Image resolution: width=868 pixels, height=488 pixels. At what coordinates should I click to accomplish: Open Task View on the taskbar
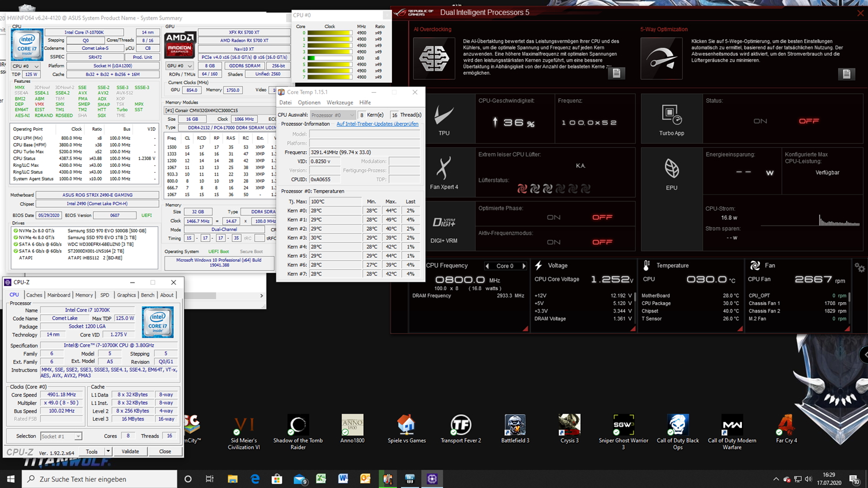tap(210, 479)
